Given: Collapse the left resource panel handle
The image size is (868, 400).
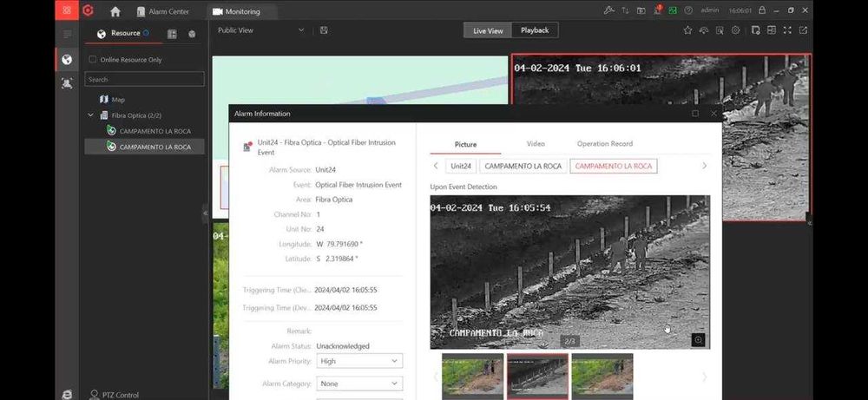Looking at the screenshot, I should pos(206,213).
